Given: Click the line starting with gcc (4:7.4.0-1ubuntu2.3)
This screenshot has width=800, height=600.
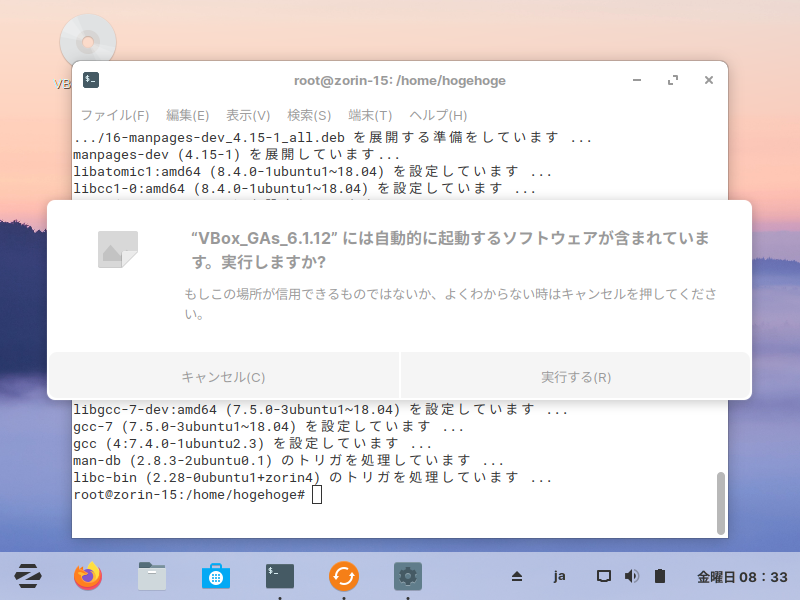Looking at the screenshot, I should click(253, 443).
